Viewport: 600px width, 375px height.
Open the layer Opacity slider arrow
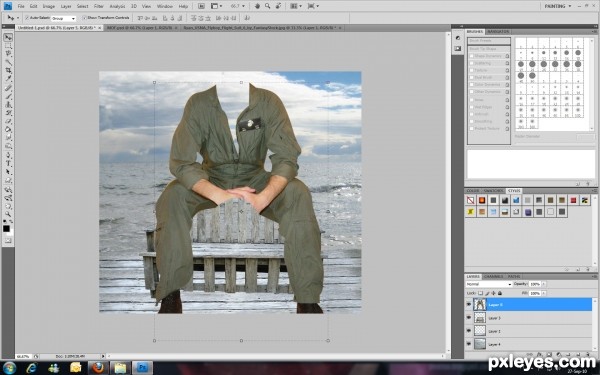[x=544, y=284]
